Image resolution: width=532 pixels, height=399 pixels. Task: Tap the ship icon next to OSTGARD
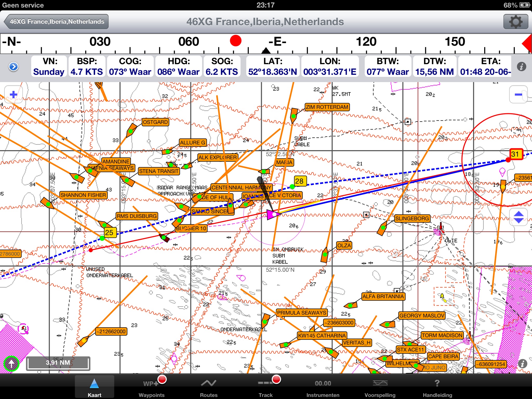click(x=131, y=130)
